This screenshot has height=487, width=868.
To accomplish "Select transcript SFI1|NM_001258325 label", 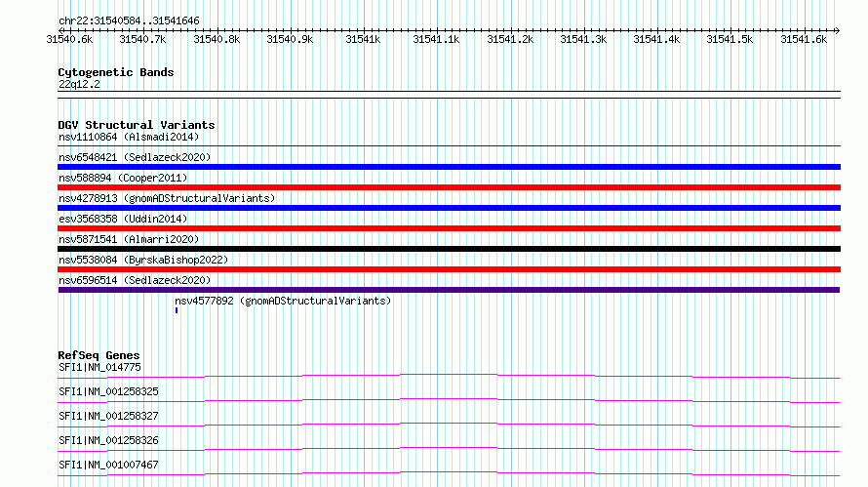I will coord(108,391).
